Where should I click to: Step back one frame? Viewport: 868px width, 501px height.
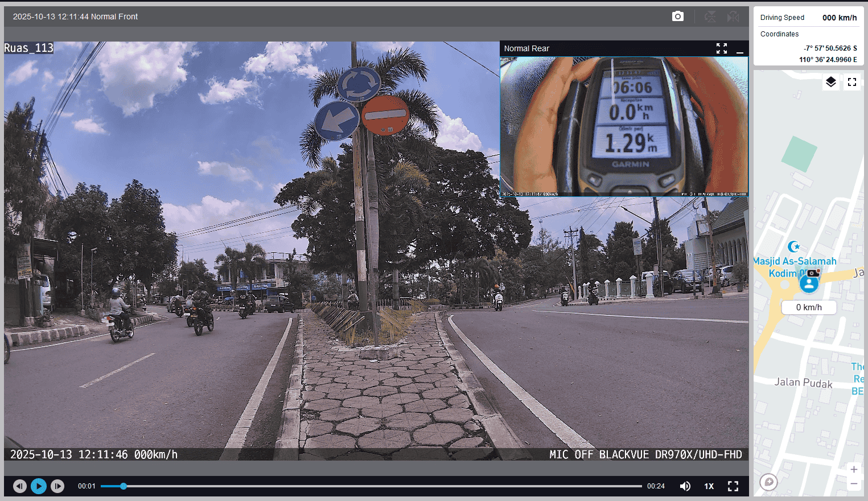[20, 486]
